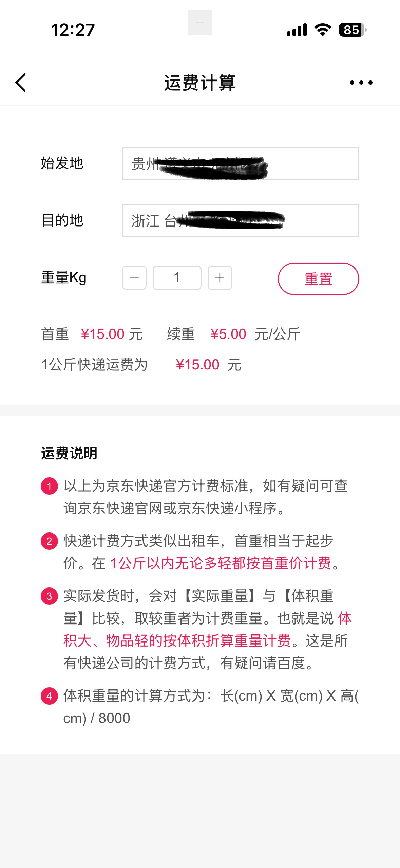Open the three-dot more options menu
400x868 pixels.
point(361,83)
